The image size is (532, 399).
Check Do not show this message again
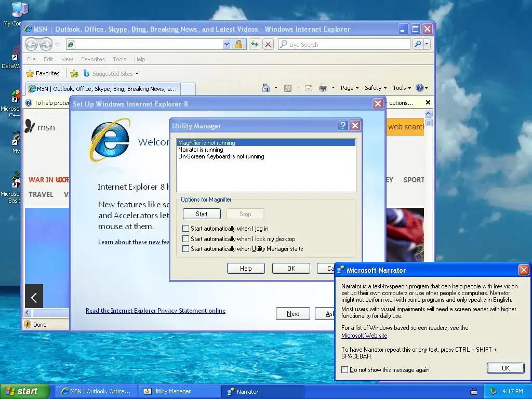tap(345, 369)
